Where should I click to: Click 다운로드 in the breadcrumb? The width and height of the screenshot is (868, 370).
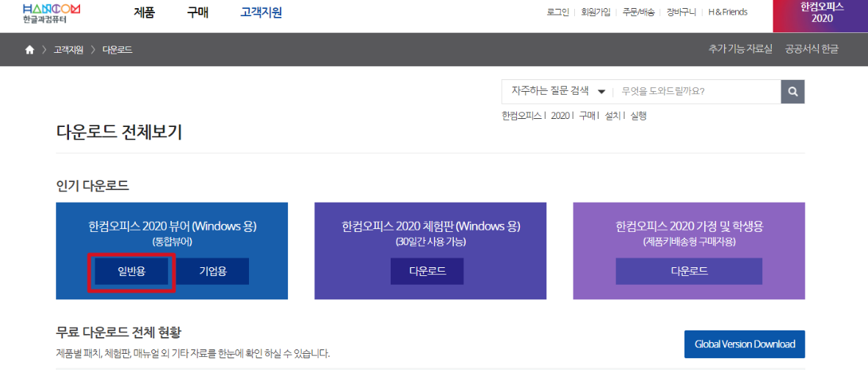tap(117, 50)
